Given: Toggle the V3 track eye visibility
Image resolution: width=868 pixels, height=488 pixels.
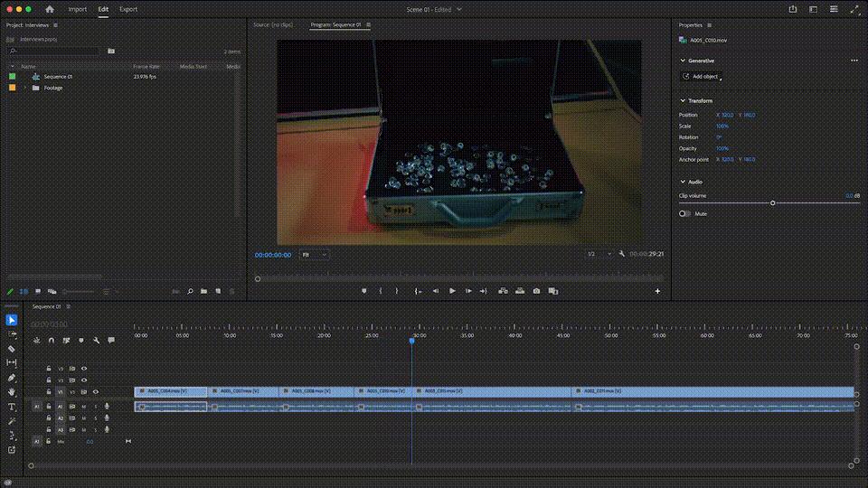Looking at the screenshot, I should click(84, 369).
